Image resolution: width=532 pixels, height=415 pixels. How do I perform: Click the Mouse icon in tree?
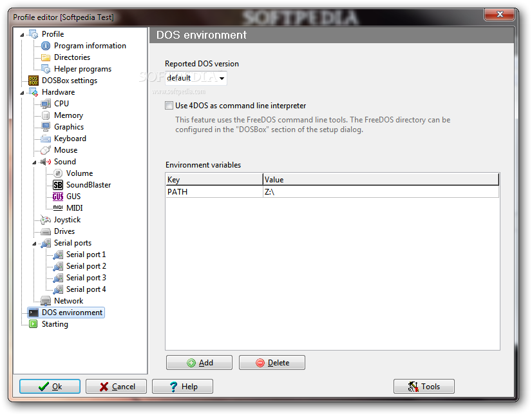point(46,150)
